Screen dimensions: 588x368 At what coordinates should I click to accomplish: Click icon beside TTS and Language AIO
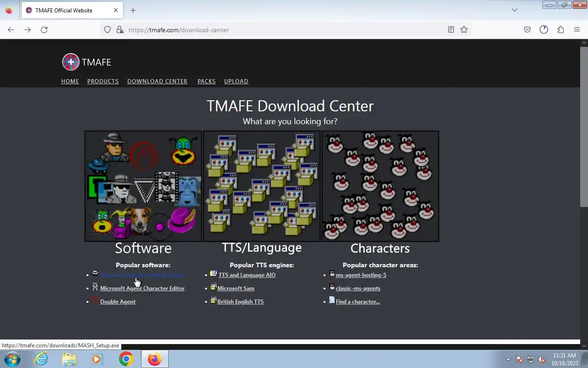click(x=214, y=273)
